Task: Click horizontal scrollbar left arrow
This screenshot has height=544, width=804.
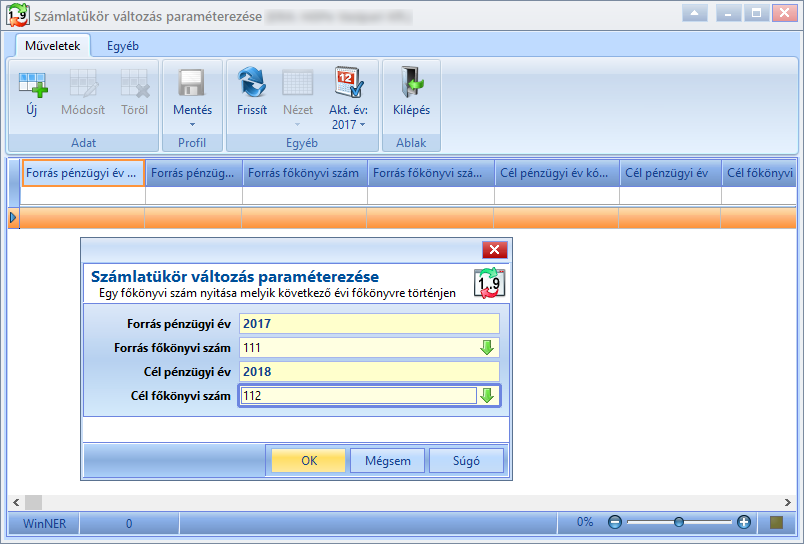Action: (x=16, y=502)
